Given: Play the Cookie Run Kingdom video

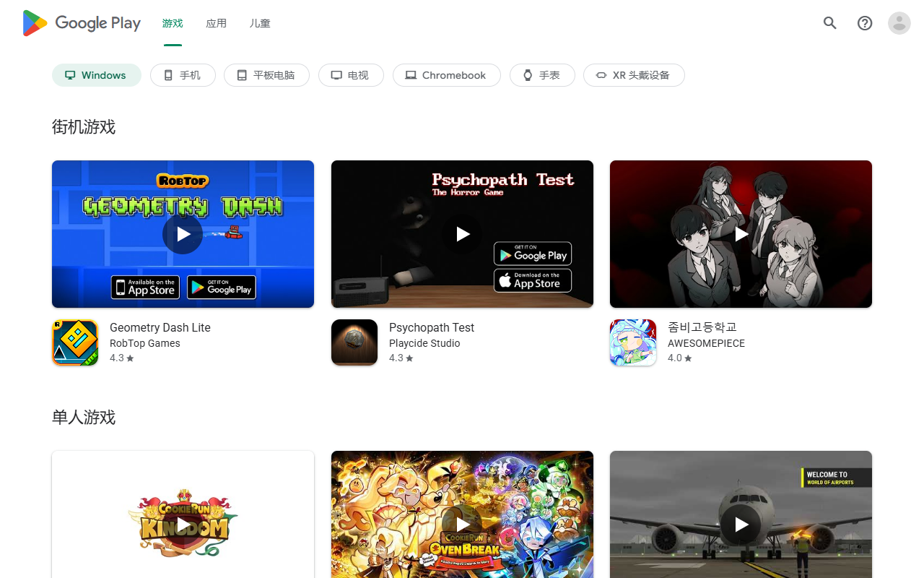Looking at the screenshot, I should click(x=183, y=525).
